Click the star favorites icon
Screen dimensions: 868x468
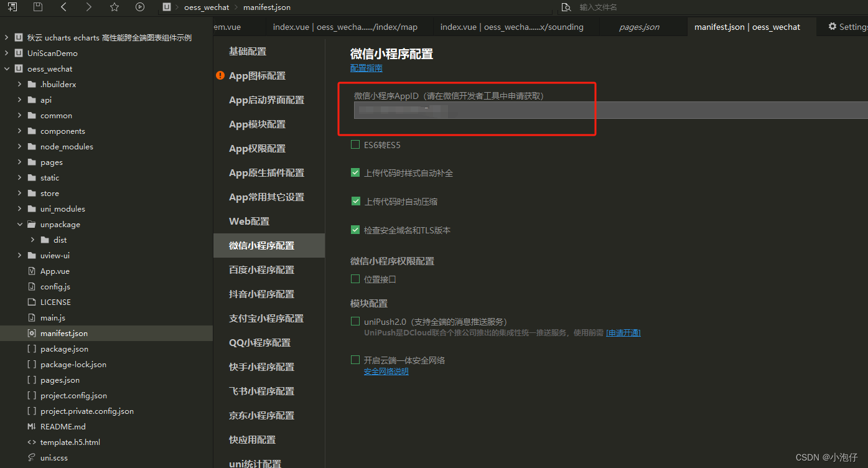pos(114,7)
